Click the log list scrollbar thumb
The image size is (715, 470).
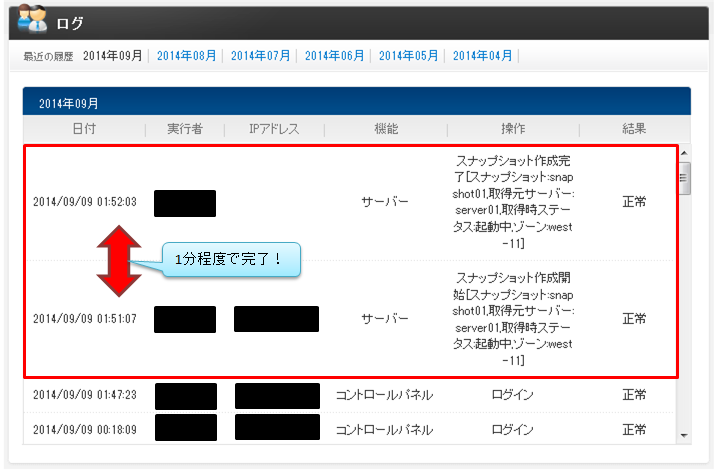pyautogui.click(x=684, y=178)
